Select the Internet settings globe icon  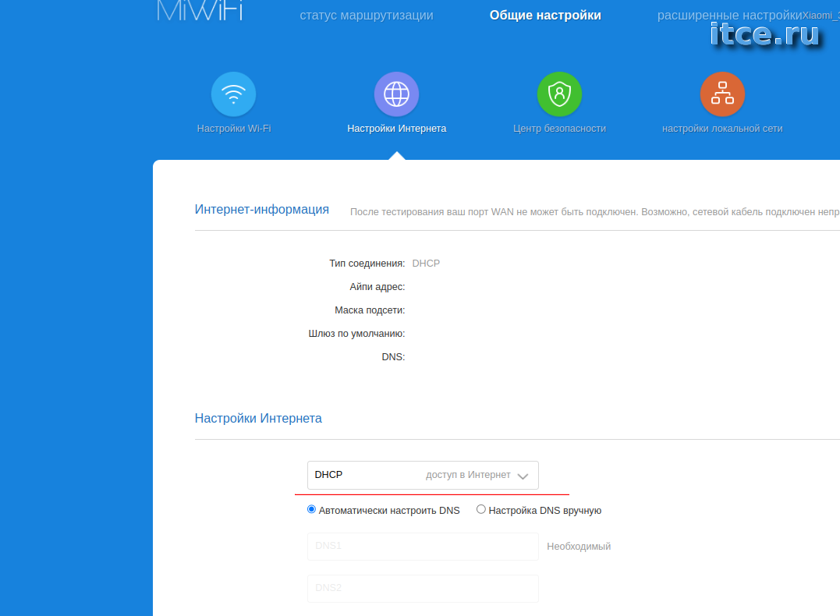396,94
